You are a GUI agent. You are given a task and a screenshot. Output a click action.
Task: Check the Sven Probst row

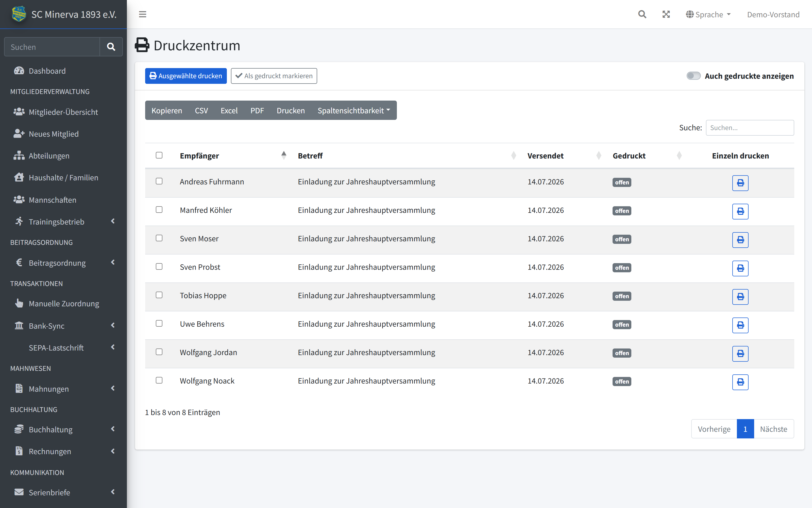159,266
